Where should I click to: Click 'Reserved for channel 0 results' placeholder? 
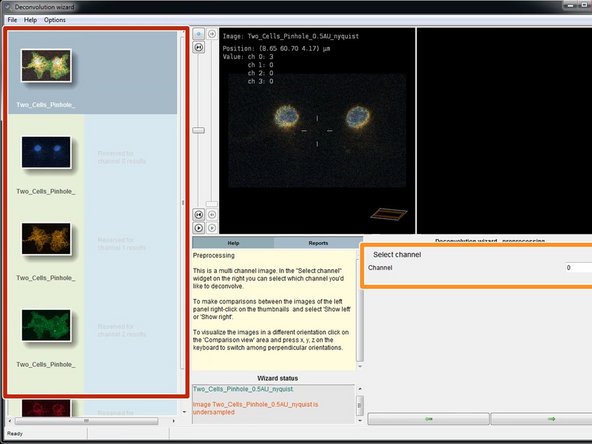click(x=122, y=157)
